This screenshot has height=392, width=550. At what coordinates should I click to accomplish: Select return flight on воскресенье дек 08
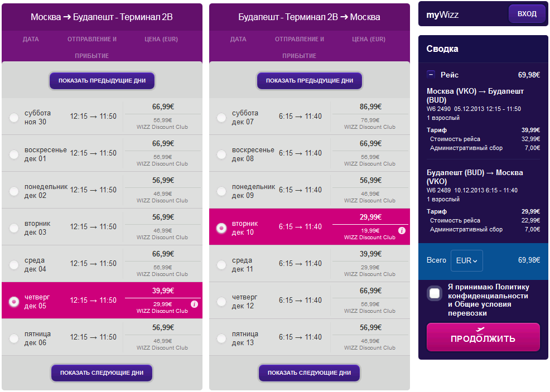(x=221, y=154)
